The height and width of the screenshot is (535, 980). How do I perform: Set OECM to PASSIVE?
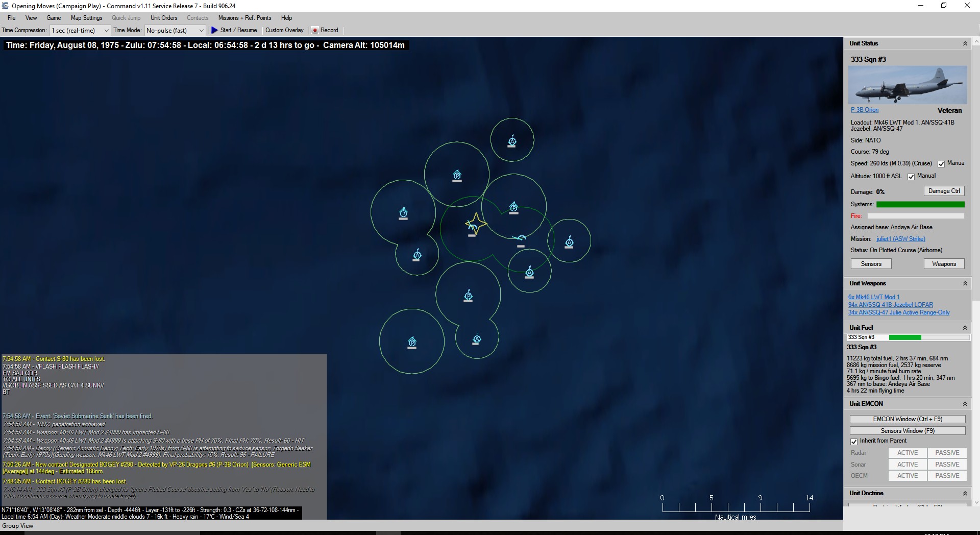[947, 476]
